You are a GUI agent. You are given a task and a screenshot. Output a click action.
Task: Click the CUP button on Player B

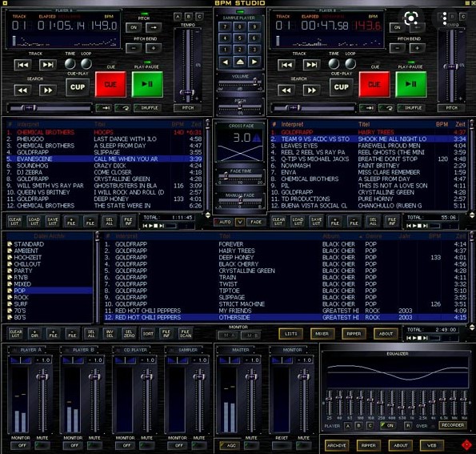[x=342, y=87]
